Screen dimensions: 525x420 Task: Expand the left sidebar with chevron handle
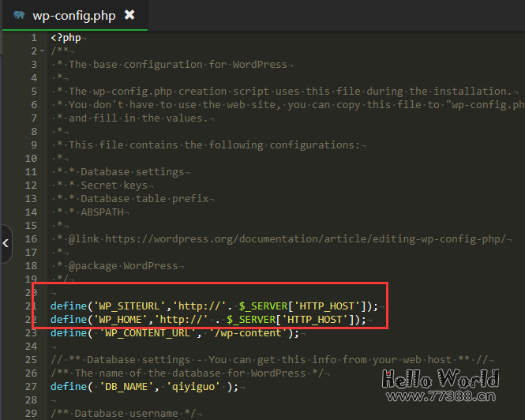pyautogui.click(x=6, y=244)
